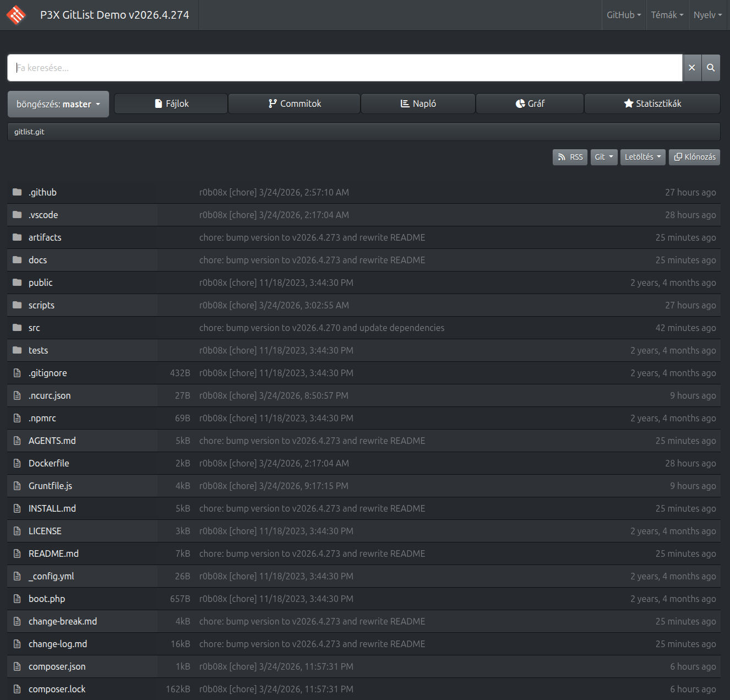Click the P3X GitList logo
This screenshot has height=700, width=730.
tap(16, 15)
